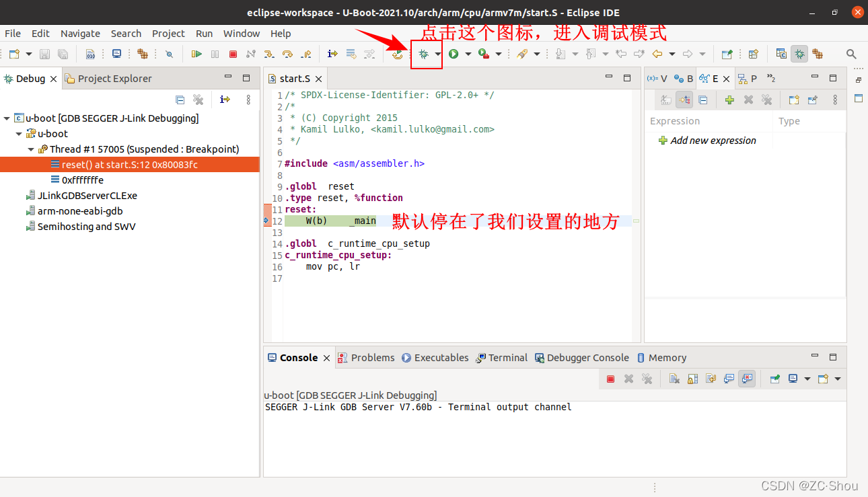The height and width of the screenshot is (497, 868).
Task: Click the Step Into icon
Action: [269, 54]
